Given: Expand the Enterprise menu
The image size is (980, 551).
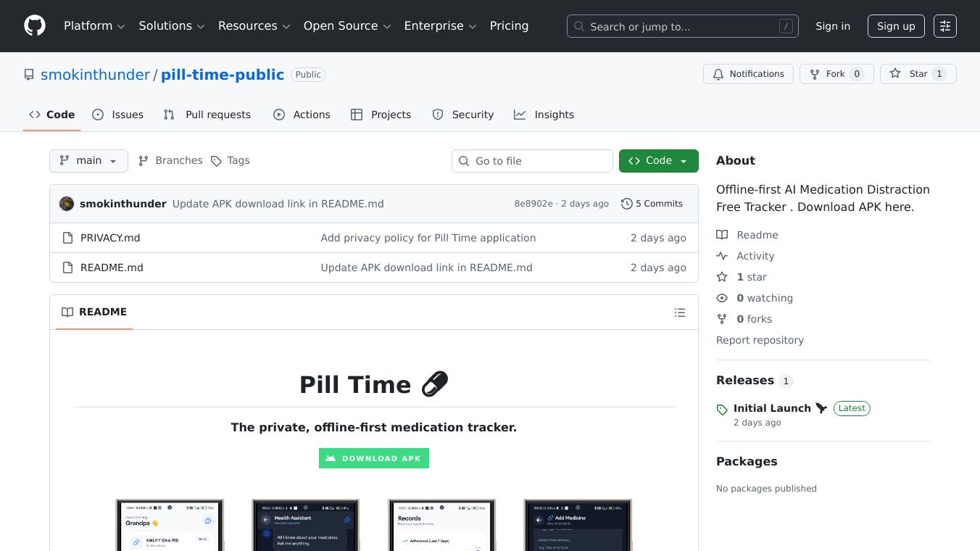Looking at the screenshot, I should (440, 26).
